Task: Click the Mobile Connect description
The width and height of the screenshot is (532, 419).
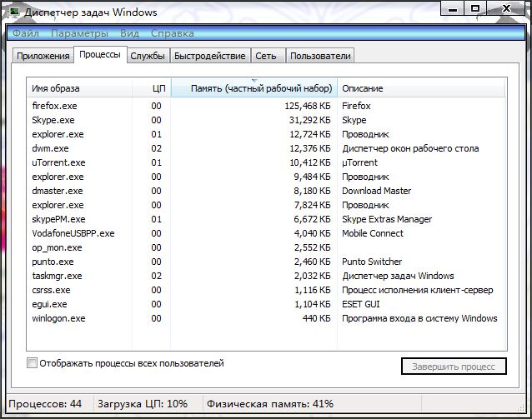Action: pos(373,233)
